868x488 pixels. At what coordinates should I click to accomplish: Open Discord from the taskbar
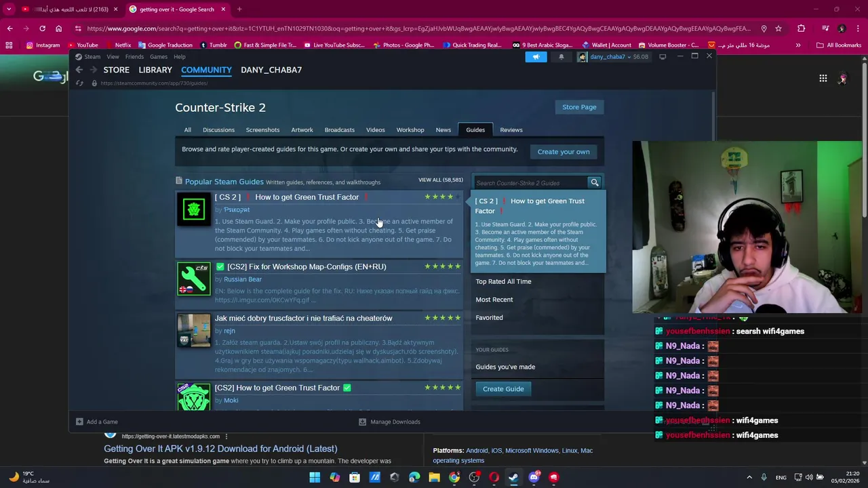point(534,477)
